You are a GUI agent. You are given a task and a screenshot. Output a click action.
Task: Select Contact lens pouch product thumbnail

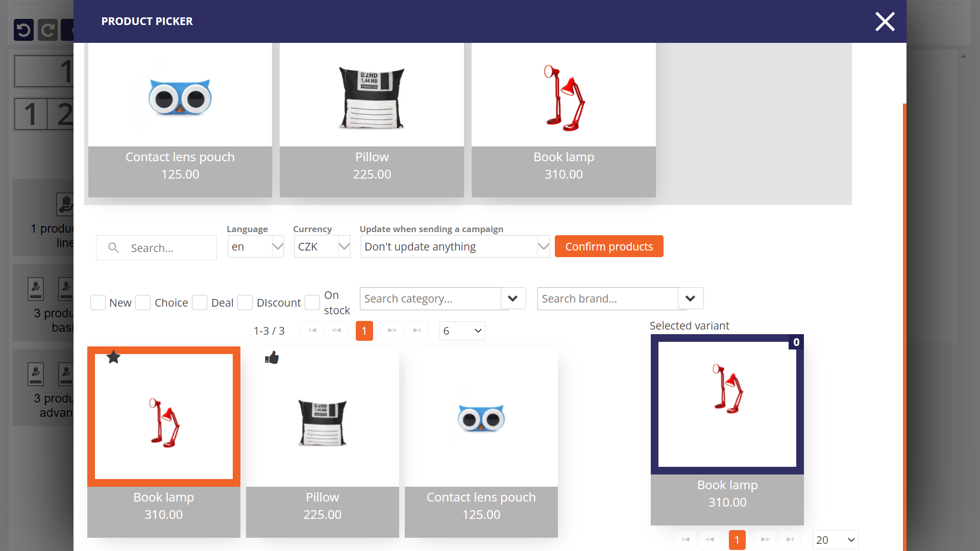pyautogui.click(x=481, y=417)
